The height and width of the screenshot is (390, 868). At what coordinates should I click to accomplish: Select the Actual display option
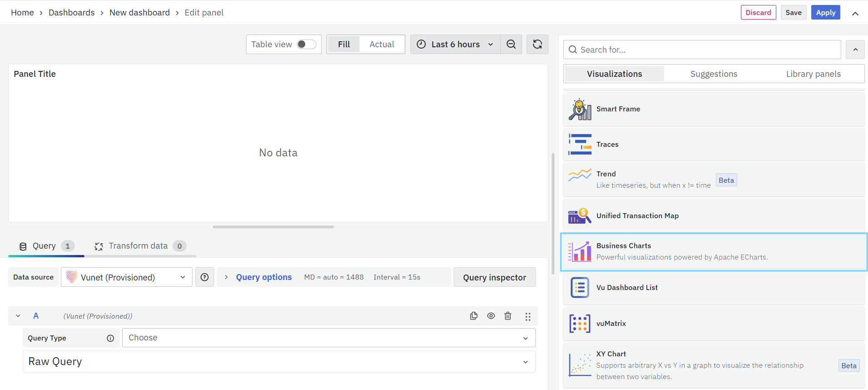(381, 44)
